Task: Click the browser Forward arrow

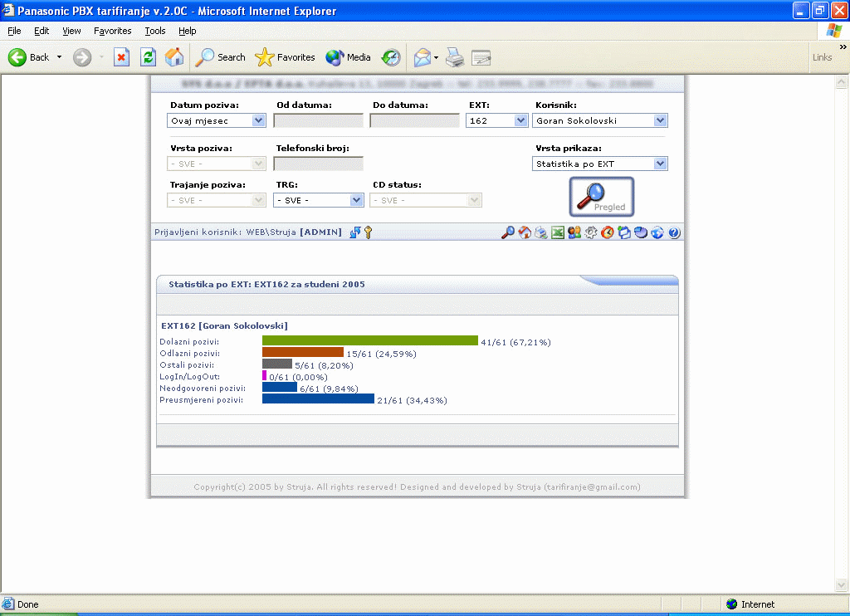Action: pos(82,57)
